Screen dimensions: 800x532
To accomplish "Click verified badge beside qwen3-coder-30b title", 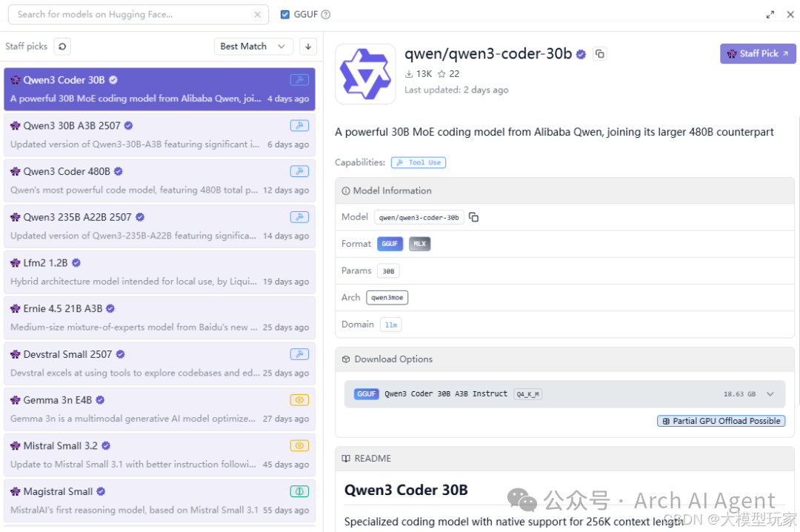I will coord(581,54).
